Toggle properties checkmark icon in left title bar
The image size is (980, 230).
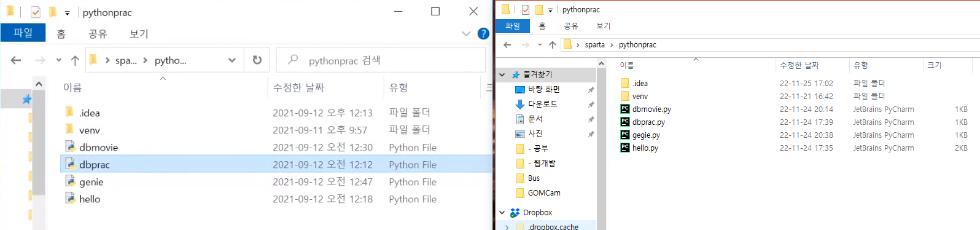(36, 12)
